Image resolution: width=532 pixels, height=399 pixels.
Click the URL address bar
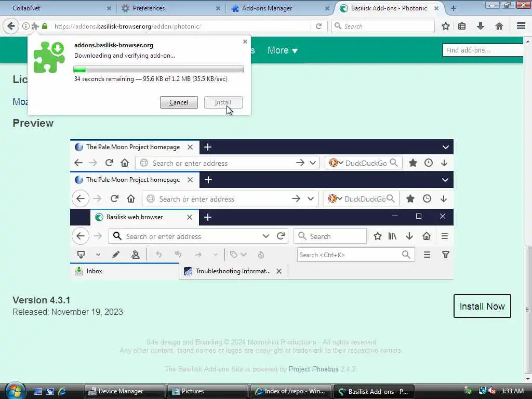(x=181, y=26)
